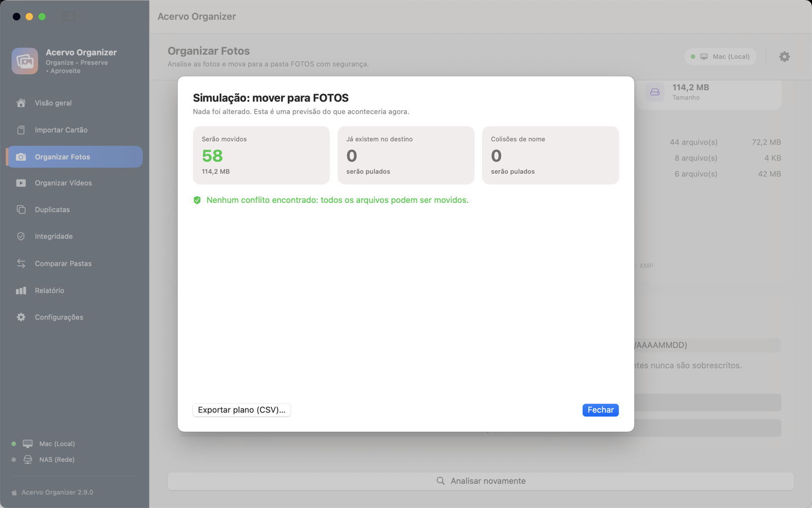Image resolution: width=812 pixels, height=508 pixels.
Task: Open the Mac (Local) location selector pill
Action: 721,56
